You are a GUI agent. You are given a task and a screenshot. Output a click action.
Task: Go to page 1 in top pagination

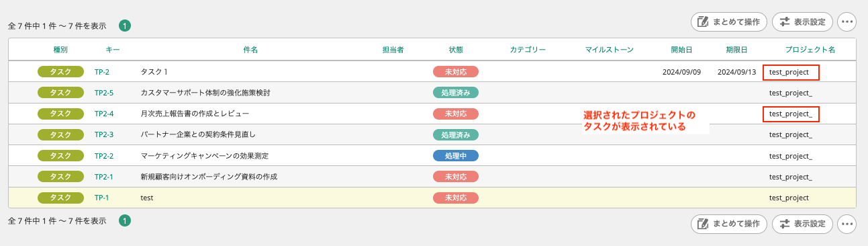pyautogui.click(x=125, y=26)
